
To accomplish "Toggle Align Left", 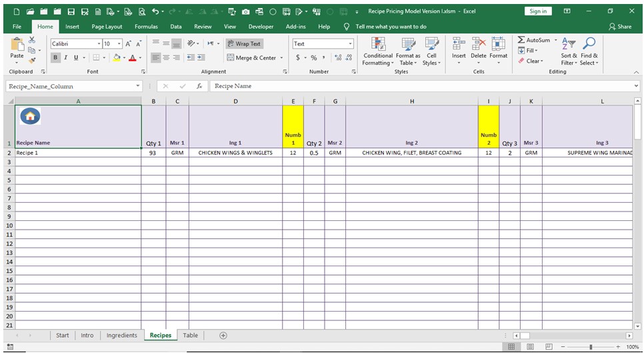I will [155, 57].
